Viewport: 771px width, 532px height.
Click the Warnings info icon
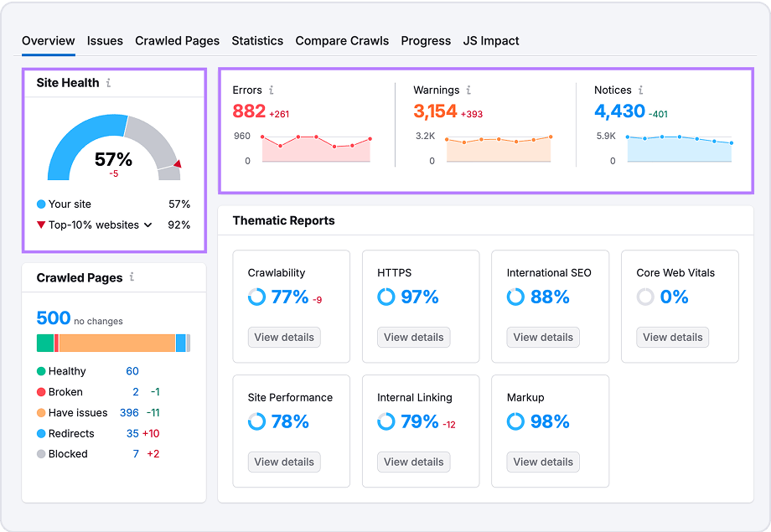pyautogui.click(x=468, y=90)
